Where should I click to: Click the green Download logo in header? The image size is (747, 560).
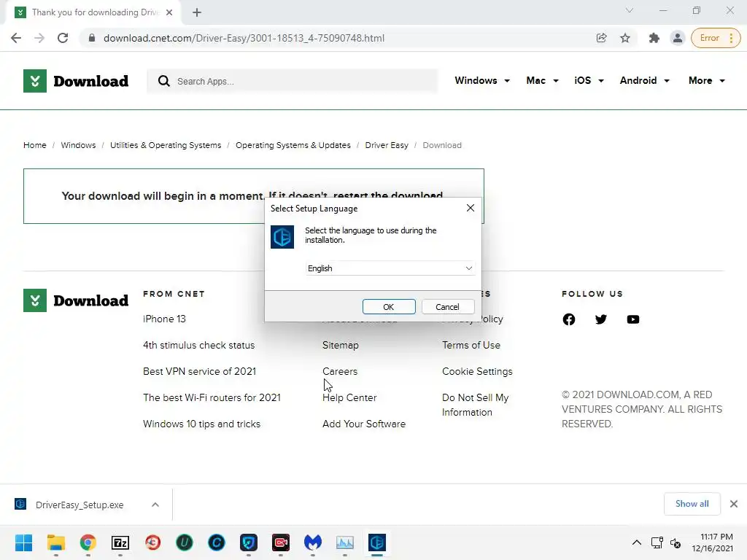[x=76, y=81]
